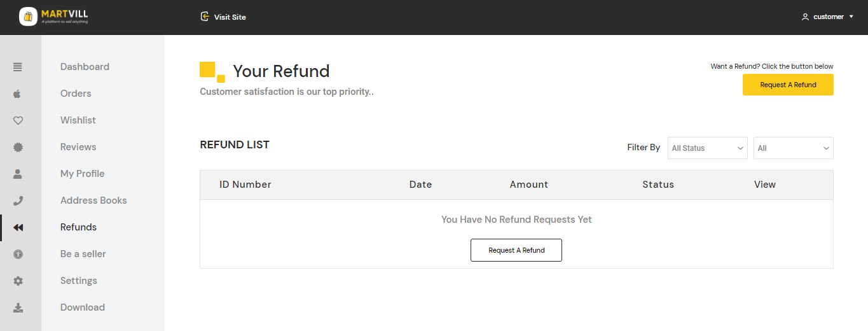The height and width of the screenshot is (331, 868).
Task: Expand the All Status filter dropdown
Action: pos(708,148)
